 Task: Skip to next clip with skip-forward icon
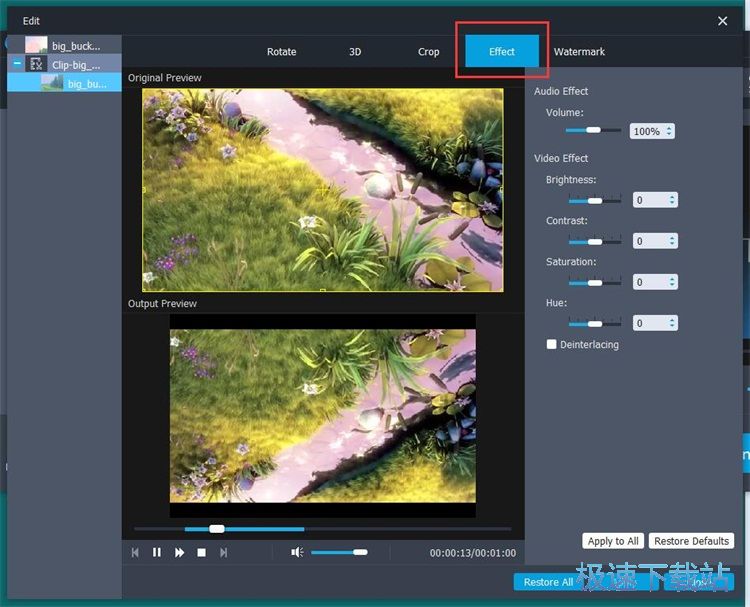click(x=223, y=552)
